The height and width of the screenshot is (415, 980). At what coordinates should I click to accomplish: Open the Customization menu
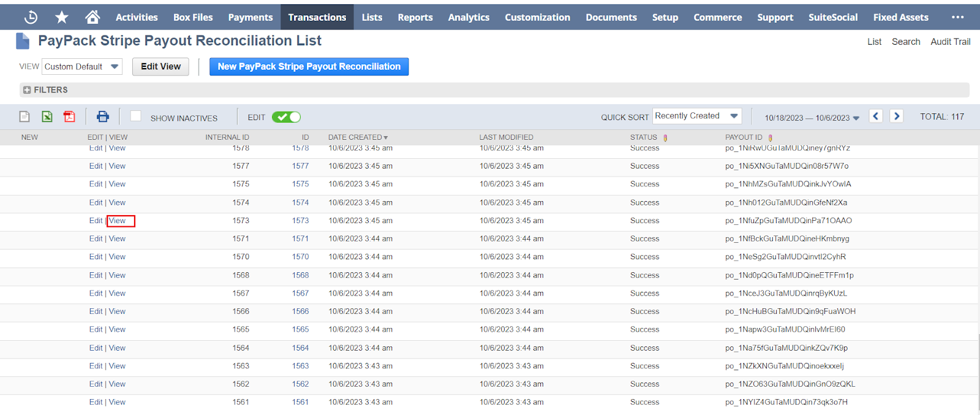point(537,17)
